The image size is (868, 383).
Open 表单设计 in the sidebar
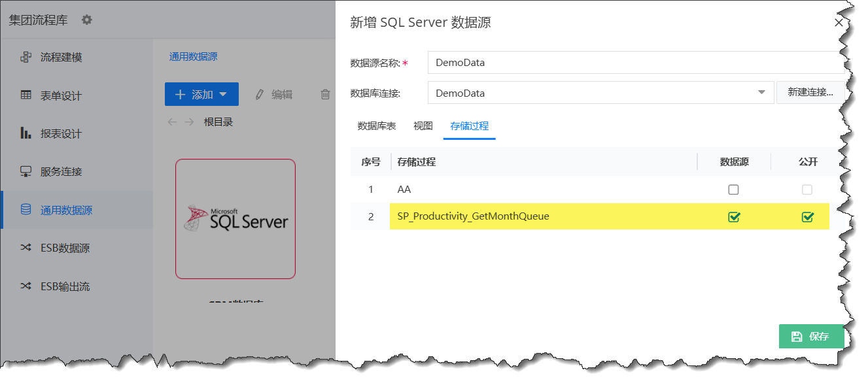coord(61,95)
